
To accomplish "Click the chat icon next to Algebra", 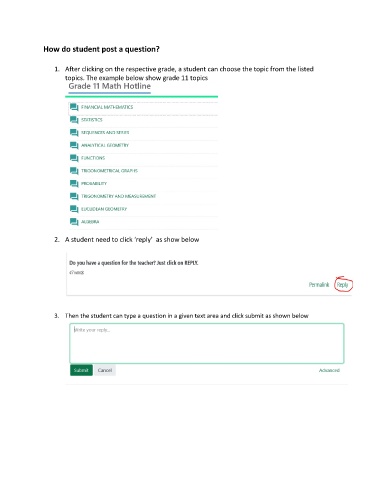I will (x=74, y=222).
